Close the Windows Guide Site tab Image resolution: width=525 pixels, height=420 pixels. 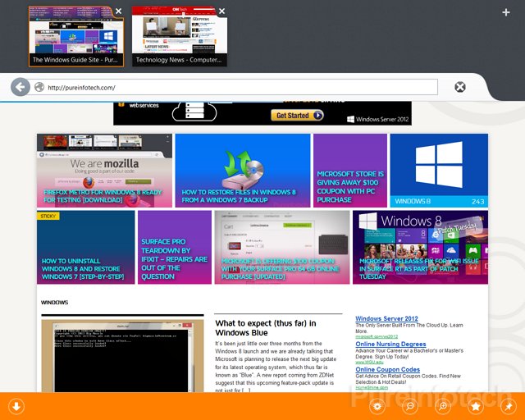(x=119, y=11)
